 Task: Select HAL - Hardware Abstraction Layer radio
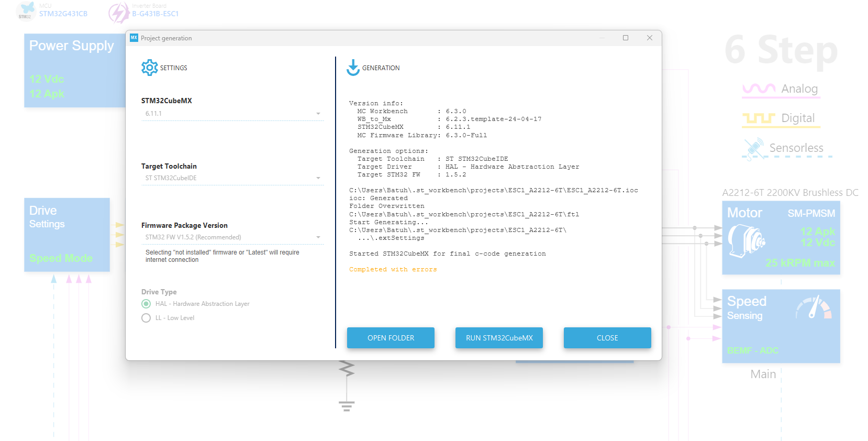(146, 304)
